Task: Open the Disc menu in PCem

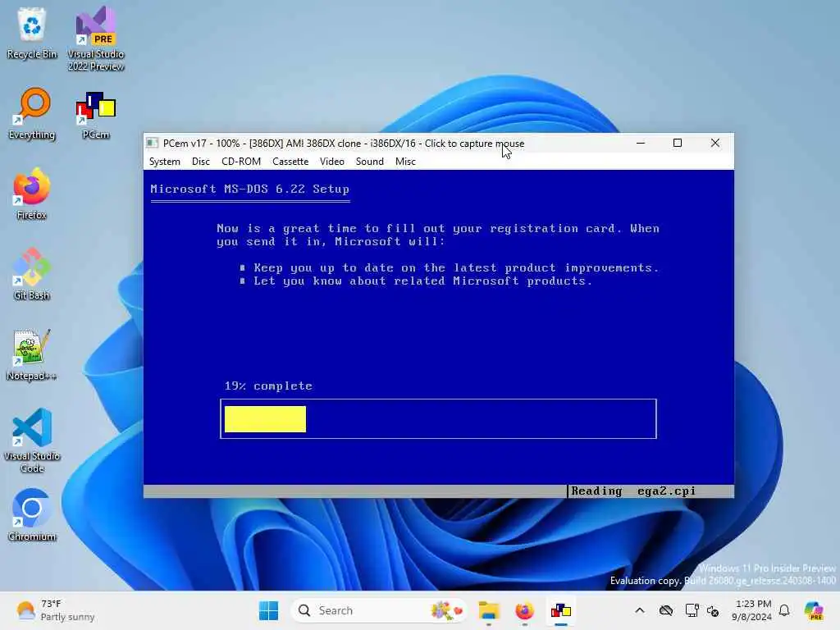Action: click(x=201, y=162)
